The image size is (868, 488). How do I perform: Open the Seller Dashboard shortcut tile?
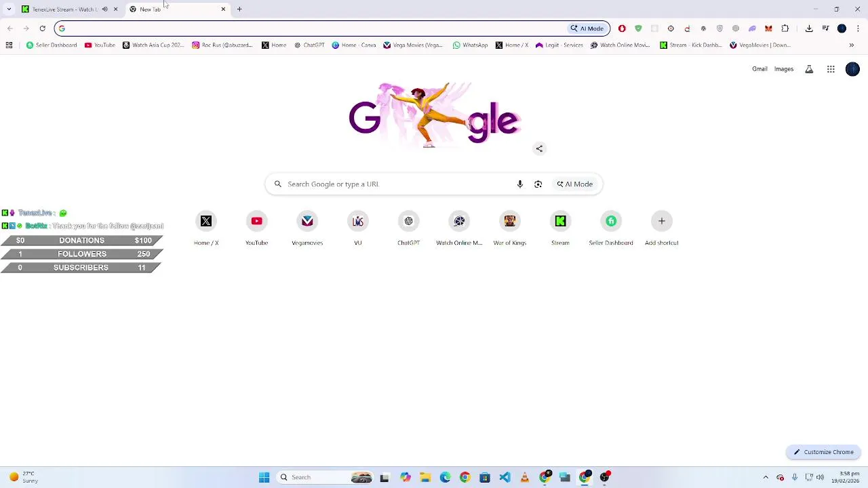pyautogui.click(x=611, y=228)
